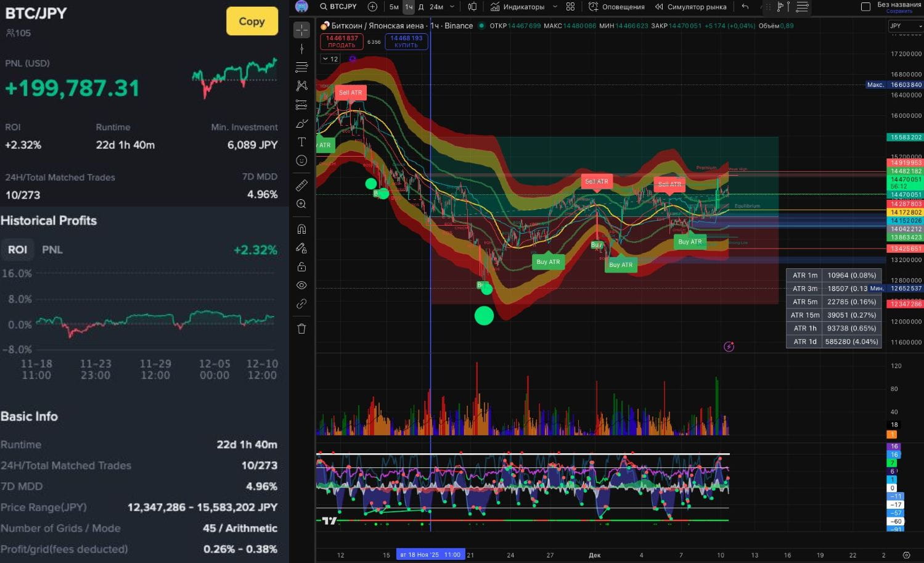This screenshot has height=563, width=924.
Task: Click the PNL mini sparkline chart
Action: click(234, 78)
